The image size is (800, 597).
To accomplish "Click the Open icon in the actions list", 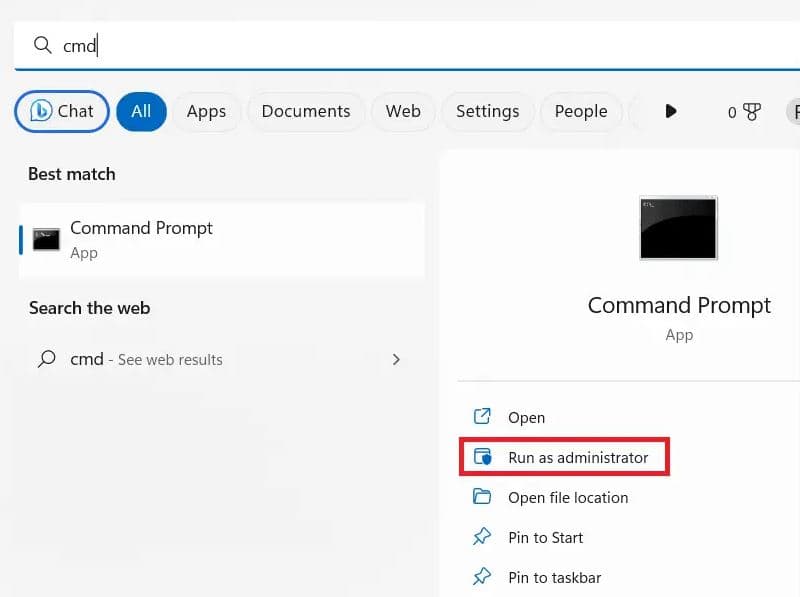I will tap(482, 417).
